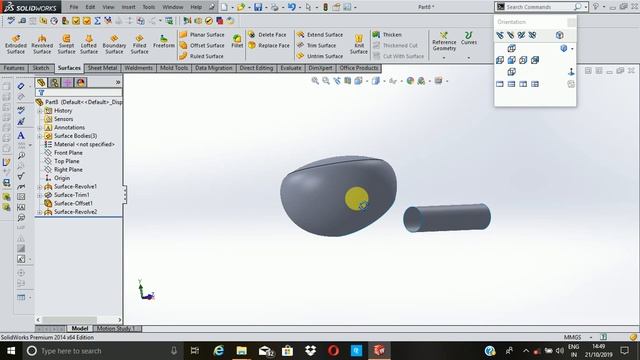
Task: Select the Filled Surface tool
Action: click(139, 44)
